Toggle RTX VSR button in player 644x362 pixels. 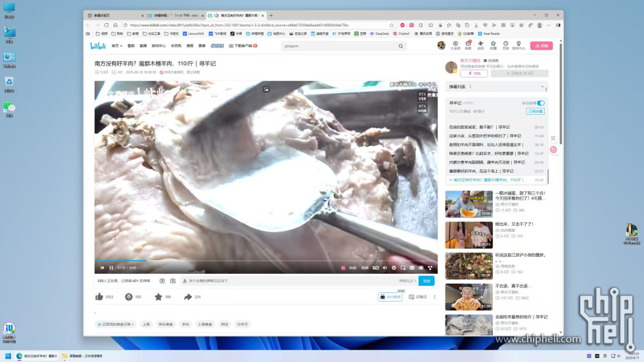click(x=422, y=97)
